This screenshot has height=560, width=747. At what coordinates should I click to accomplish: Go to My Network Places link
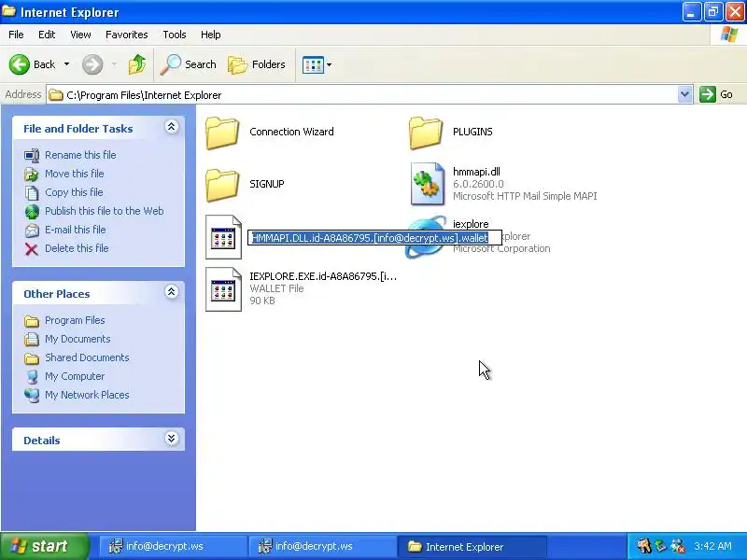[x=87, y=395]
